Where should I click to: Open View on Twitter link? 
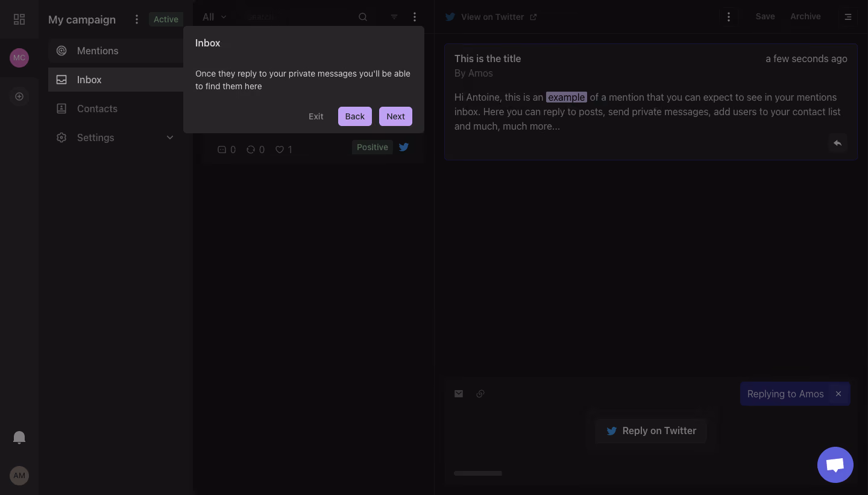click(x=491, y=17)
